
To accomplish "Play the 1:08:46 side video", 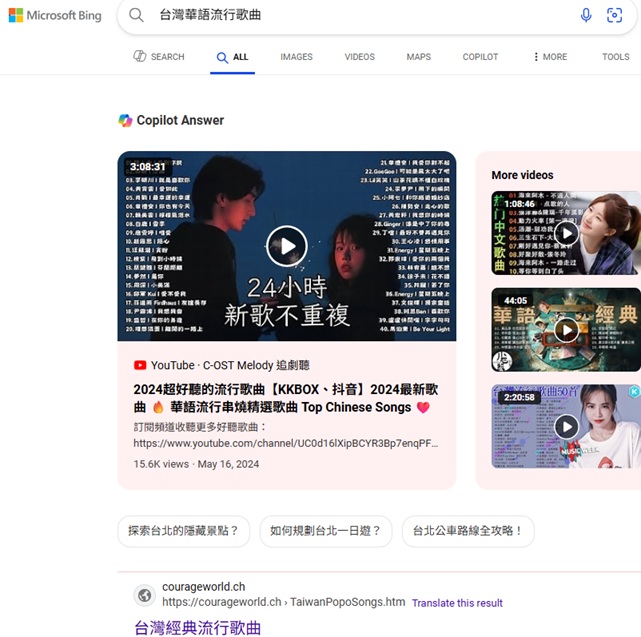I will [566, 233].
